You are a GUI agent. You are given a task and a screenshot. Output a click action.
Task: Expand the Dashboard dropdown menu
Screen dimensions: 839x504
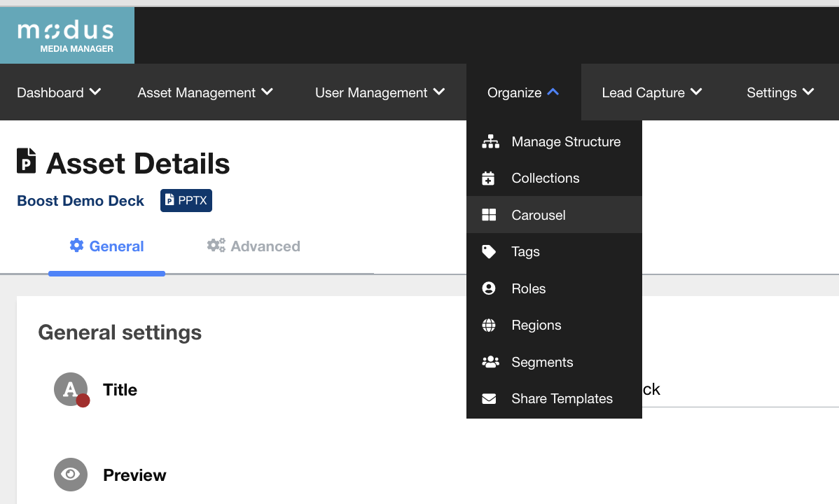[x=59, y=92]
